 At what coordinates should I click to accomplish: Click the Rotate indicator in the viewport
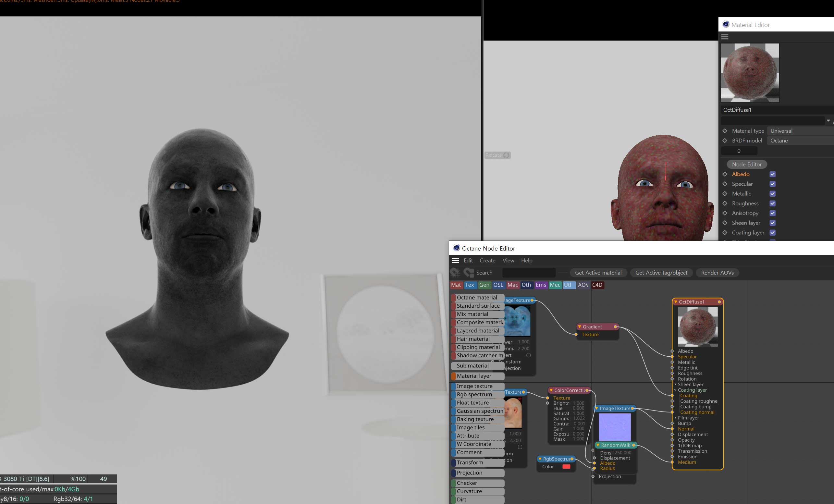tap(497, 155)
